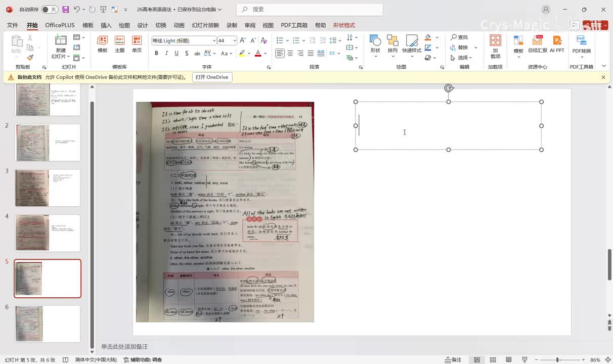Close the yellow backup notification bar
613x364 pixels.
(603, 77)
